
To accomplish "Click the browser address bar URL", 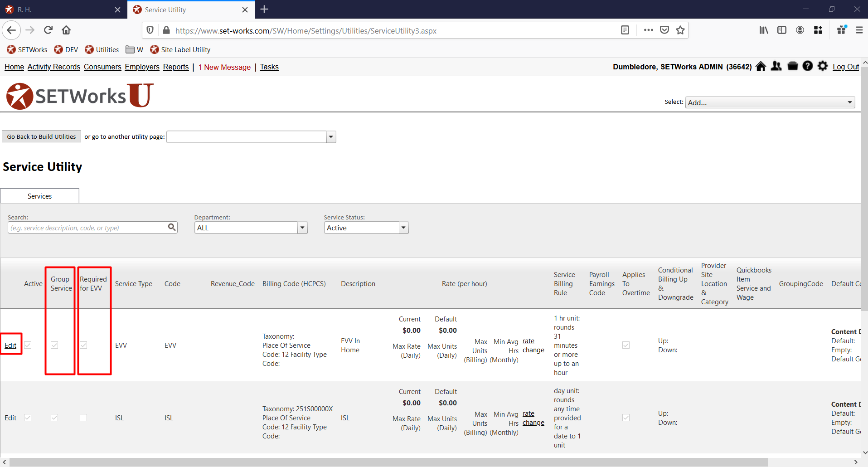I will coord(306,31).
